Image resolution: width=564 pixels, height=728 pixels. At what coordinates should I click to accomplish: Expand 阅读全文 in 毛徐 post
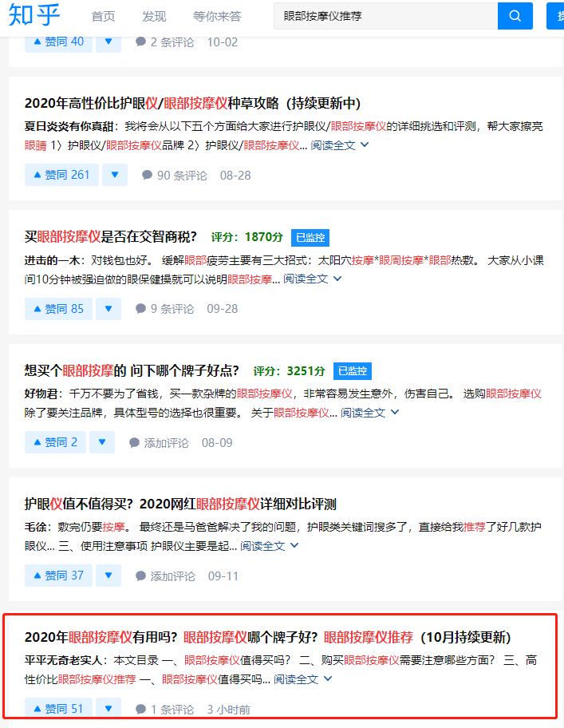pos(269,546)
